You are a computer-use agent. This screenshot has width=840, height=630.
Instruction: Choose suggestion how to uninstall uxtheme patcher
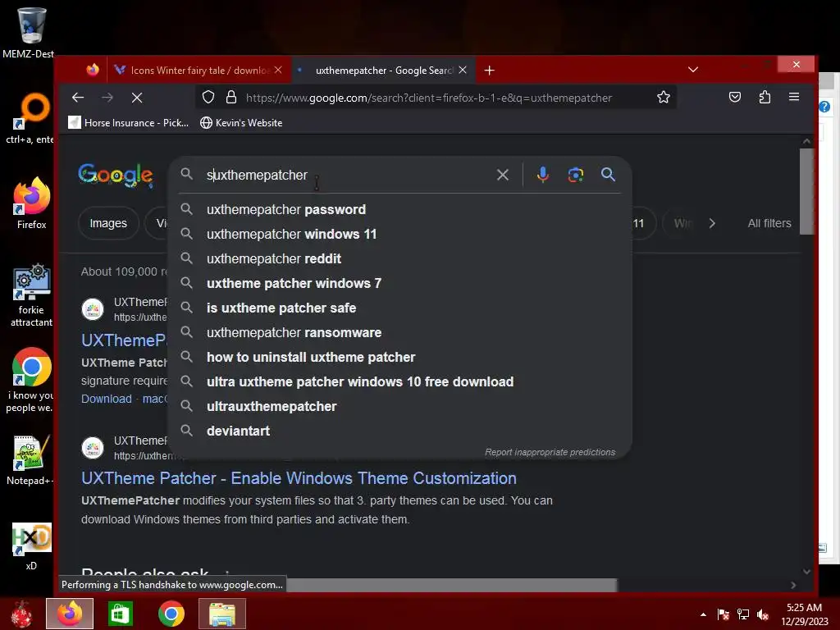(x=399, y=358)
